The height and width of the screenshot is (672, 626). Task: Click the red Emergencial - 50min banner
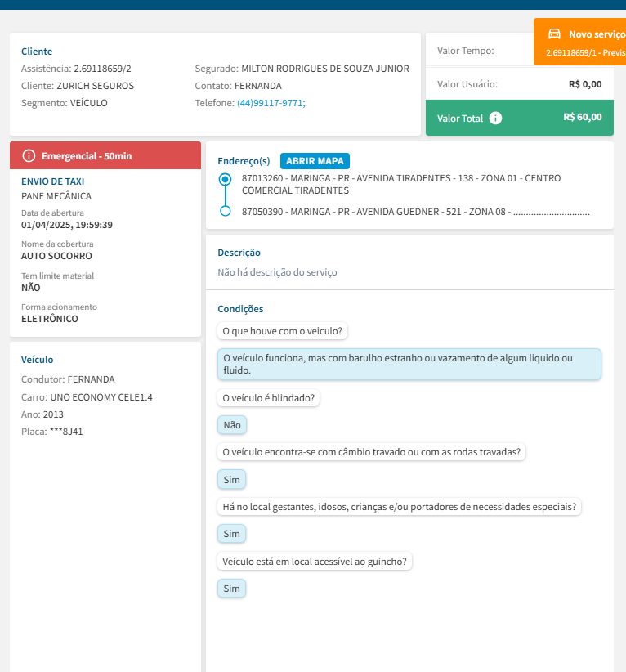[105, 155]
